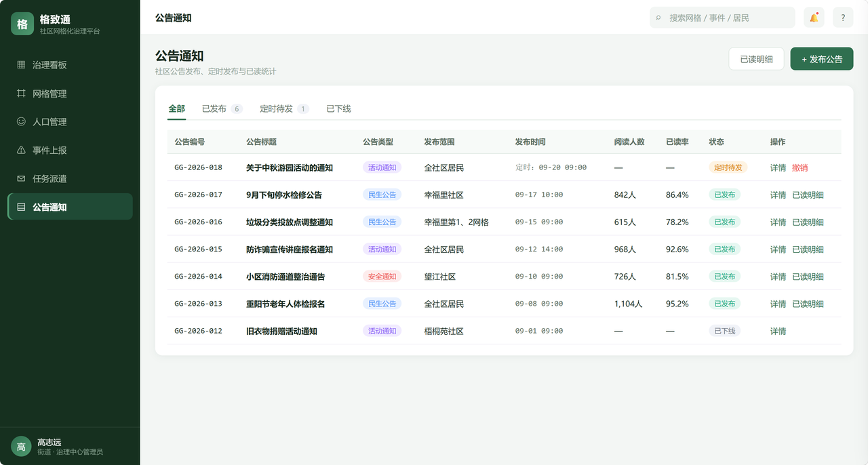
Task: Click 撤销 for the 中秋游园 notice
Action: [x=800, y=168]
